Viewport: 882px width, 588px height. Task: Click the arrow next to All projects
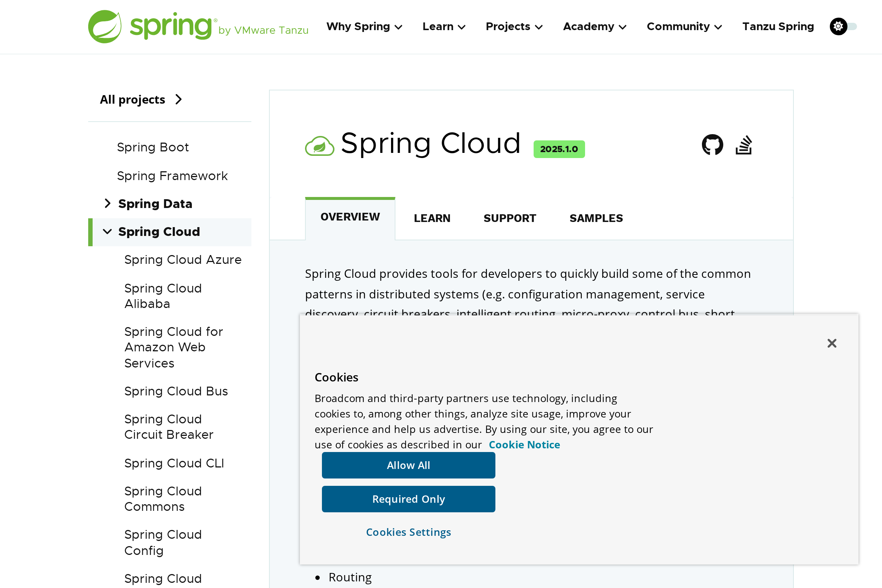point(179,99)
